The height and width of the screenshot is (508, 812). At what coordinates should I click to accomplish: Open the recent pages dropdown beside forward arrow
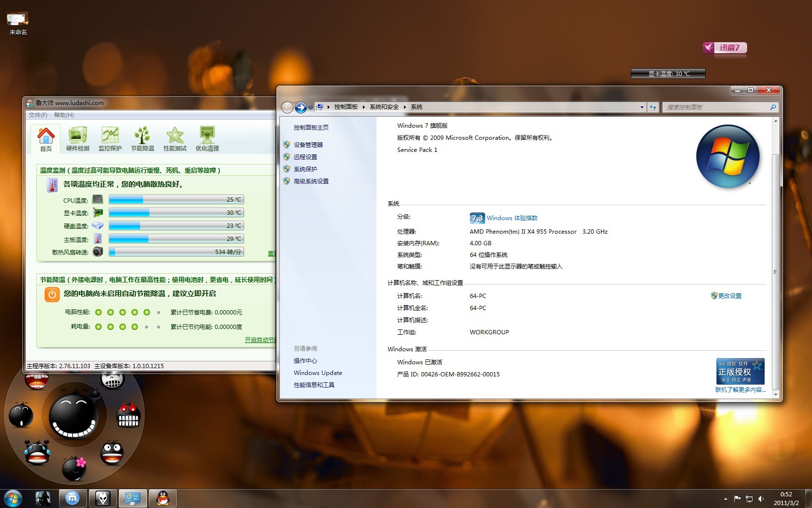(310, 108)
